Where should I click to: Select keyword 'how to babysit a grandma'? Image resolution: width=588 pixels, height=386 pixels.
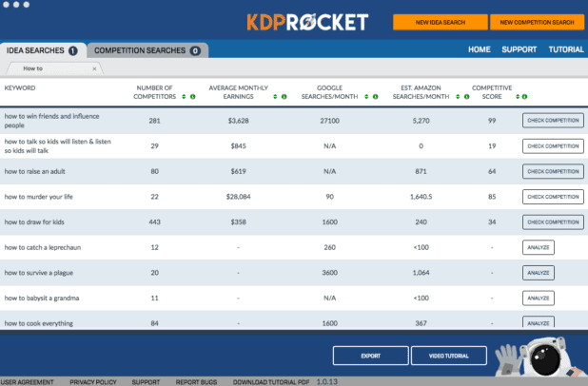[42, 299]
